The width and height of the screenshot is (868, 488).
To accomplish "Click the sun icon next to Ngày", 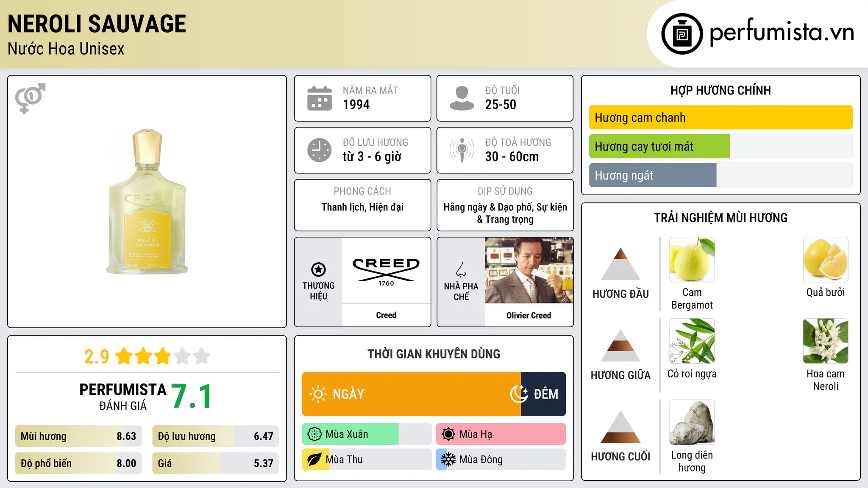I will point(318,394).
